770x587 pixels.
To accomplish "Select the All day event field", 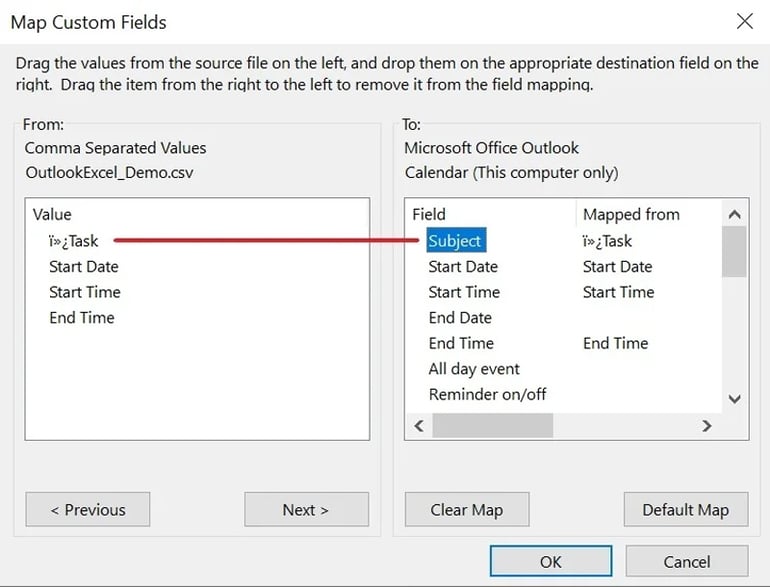I will pos(474,369).
